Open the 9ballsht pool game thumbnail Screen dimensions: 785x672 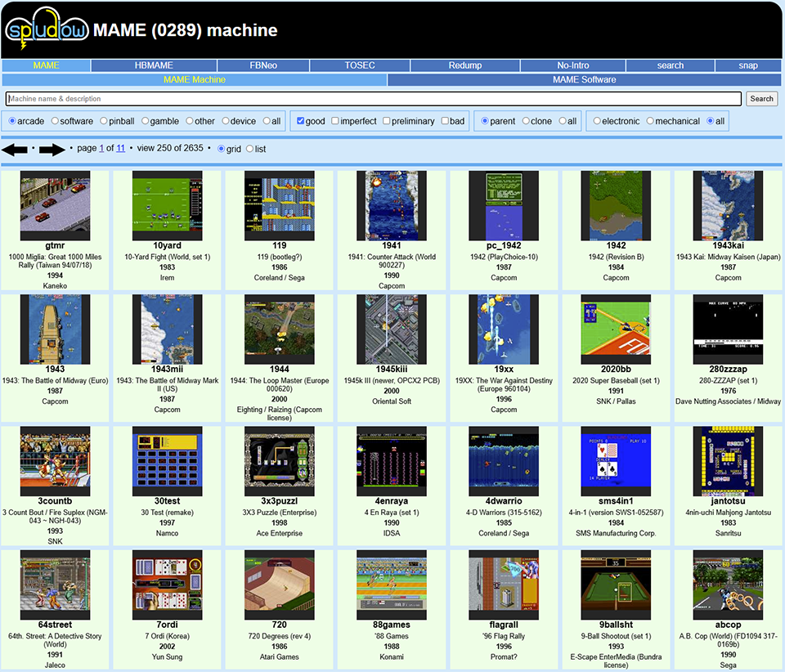click(x=616, y=585)
